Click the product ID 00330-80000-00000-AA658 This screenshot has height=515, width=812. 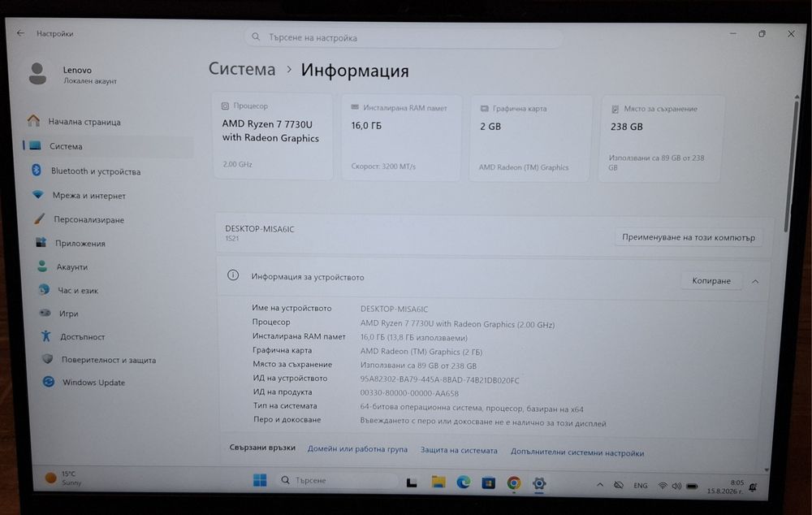coord(409,393)
